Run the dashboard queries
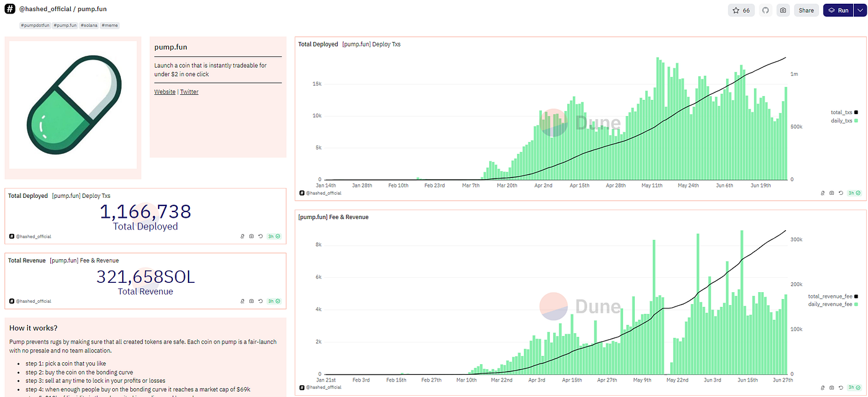This screenshot has height=397, width=868. click(x=838, y=11)
